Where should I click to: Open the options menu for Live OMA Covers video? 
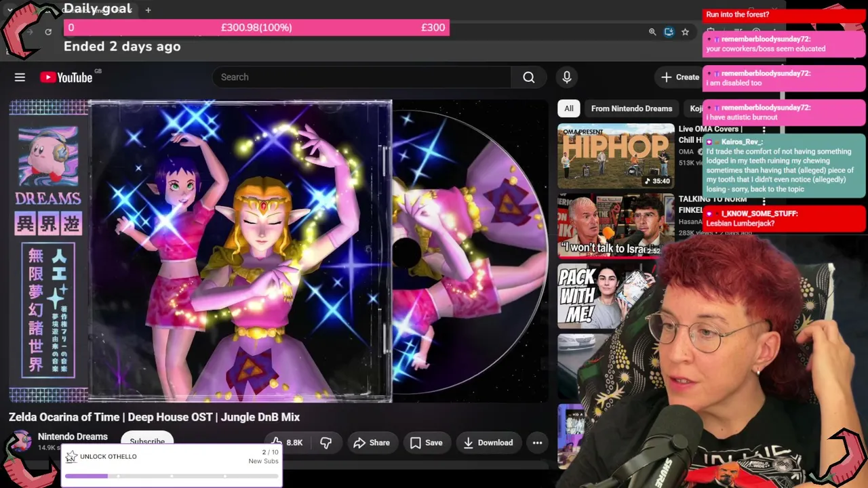[x=764, y=129]
